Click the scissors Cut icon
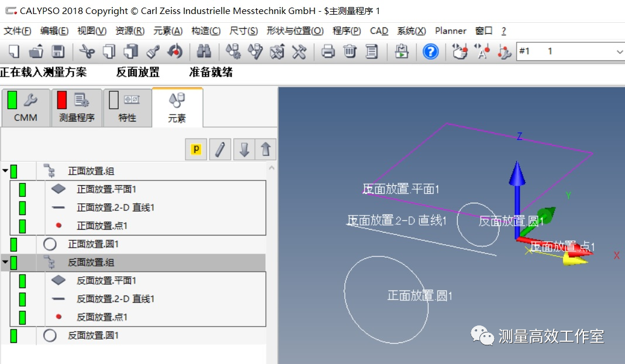The image size is (625, 364). click(x=87, y=51)
